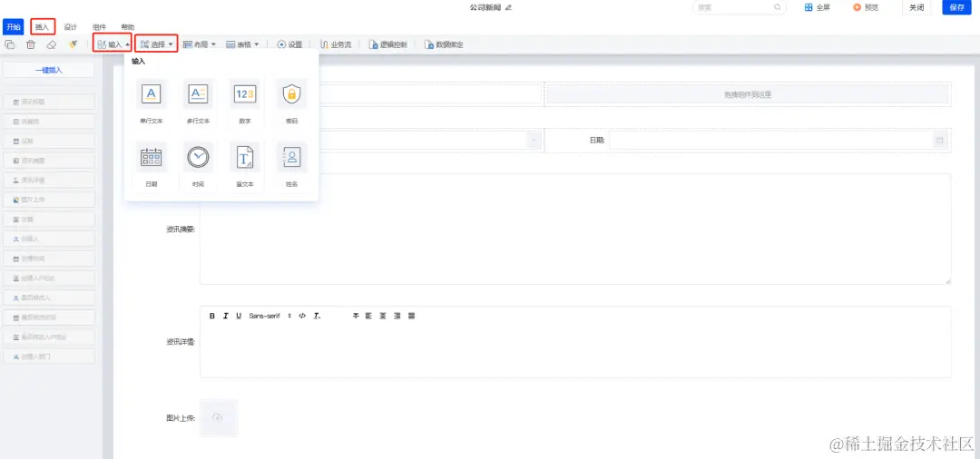Click the search input at top

coord(739,7)
